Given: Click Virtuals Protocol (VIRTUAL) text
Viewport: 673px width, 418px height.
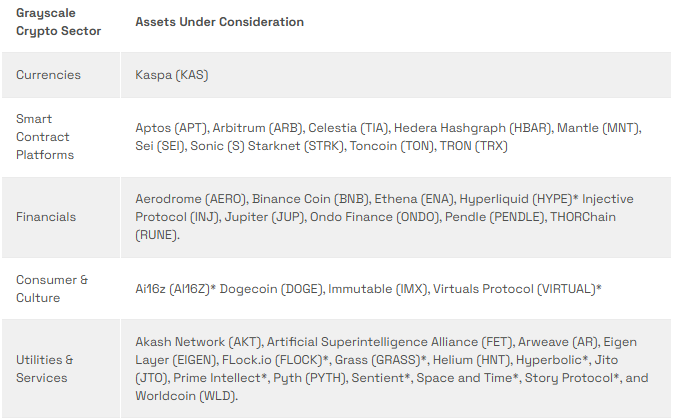Looking at the screenshot, I should (x=516, y=289).
